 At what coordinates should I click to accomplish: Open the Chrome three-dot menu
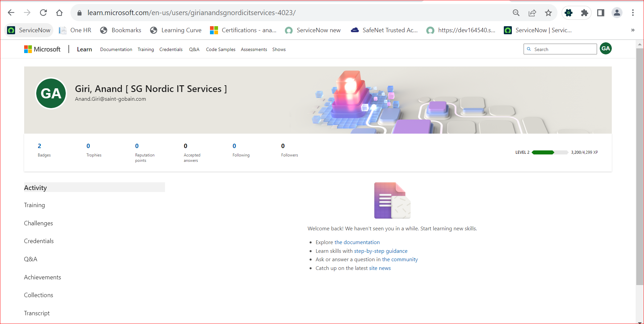[633, 13]
